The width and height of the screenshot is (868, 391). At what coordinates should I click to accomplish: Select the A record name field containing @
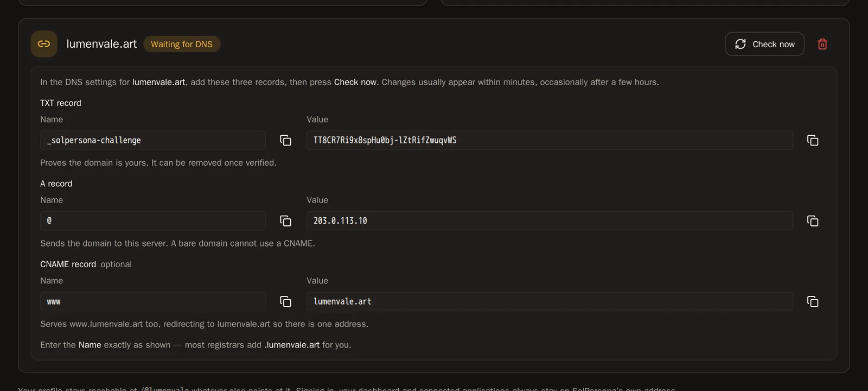[x=153, y=221]
